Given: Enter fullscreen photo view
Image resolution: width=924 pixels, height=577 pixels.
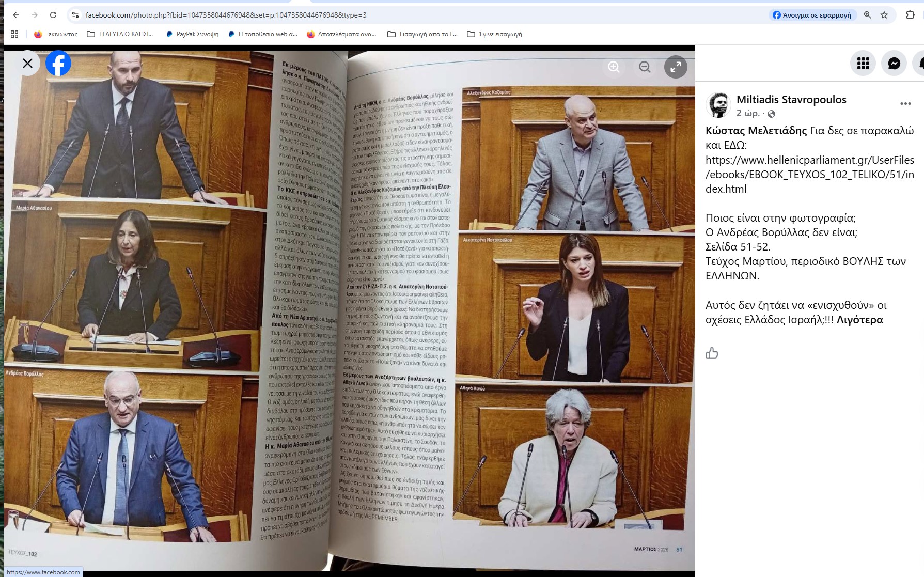Looking at the screenshot, I should click(x=676, y=67).
